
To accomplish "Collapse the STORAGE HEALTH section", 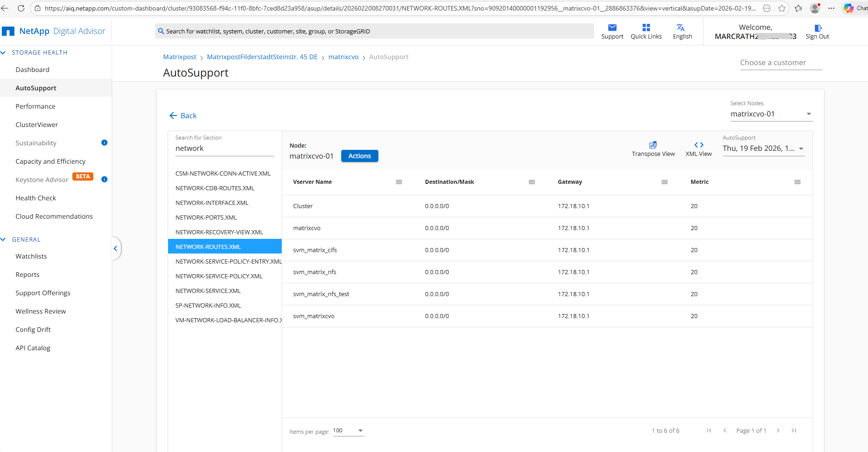I will pyautogui.click(x=4, y=53).
